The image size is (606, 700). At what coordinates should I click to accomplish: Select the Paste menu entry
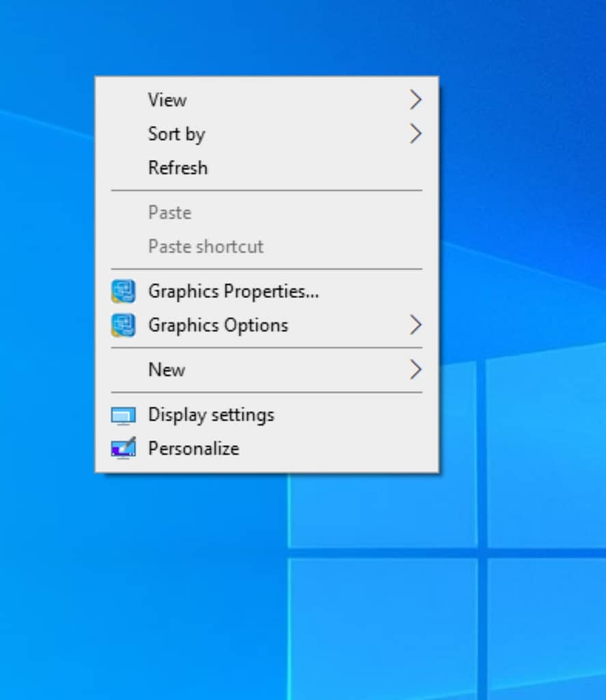(x=267, y=213)
